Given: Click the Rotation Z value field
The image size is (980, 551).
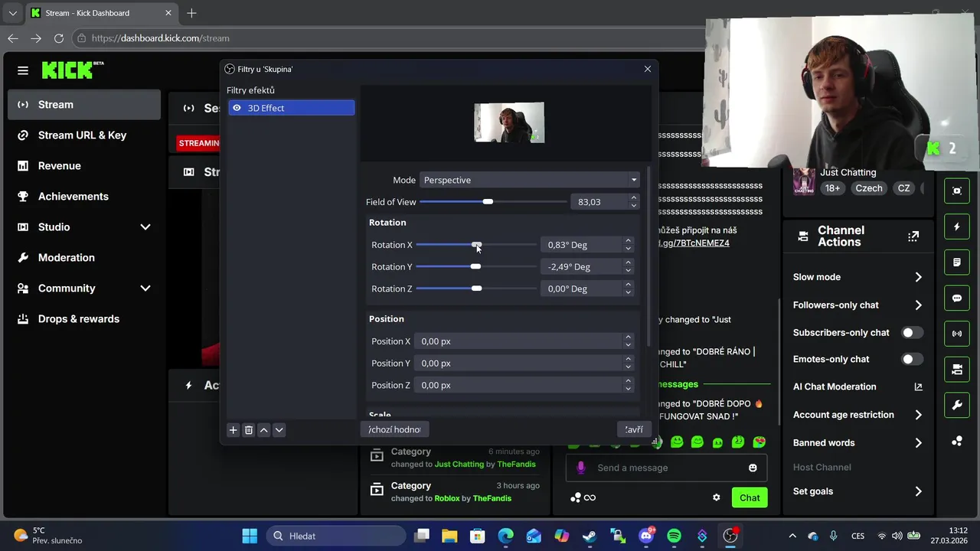Looking at the screenshot, I should click(582, 289).
